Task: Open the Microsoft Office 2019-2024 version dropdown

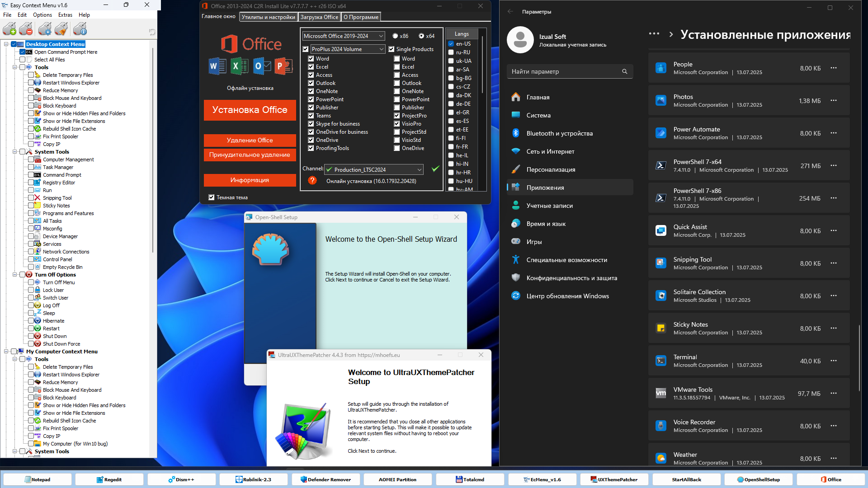Action: point(344,36)
